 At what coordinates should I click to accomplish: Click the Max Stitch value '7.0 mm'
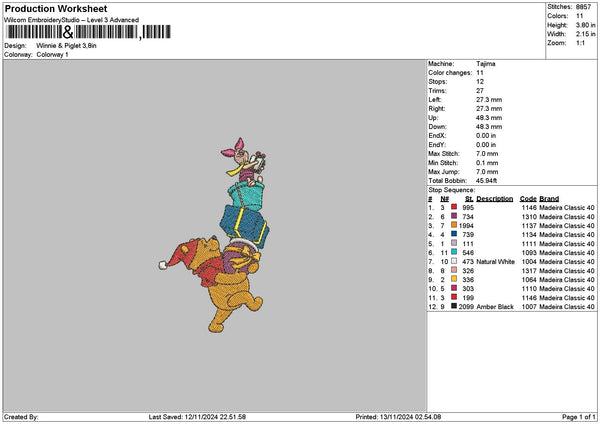point(487,154)
